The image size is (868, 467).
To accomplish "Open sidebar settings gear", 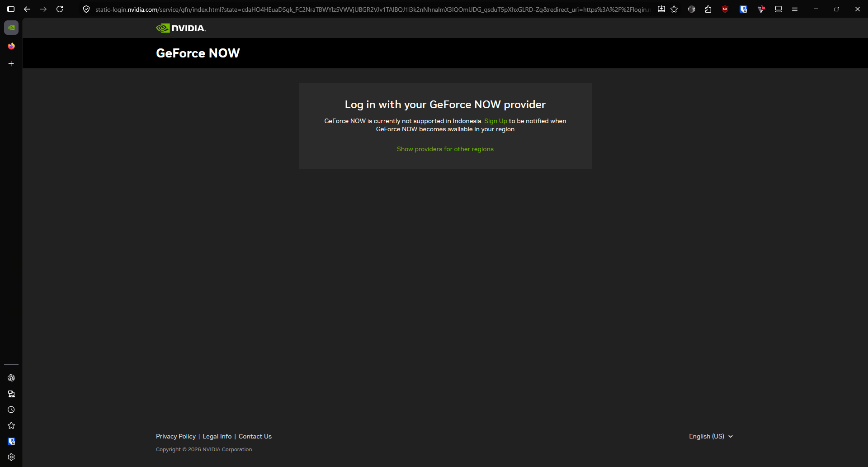I will (x=11, y=457).
